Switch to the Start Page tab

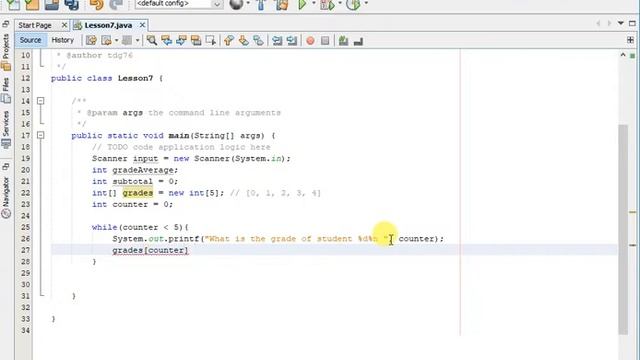pos(35,25)
